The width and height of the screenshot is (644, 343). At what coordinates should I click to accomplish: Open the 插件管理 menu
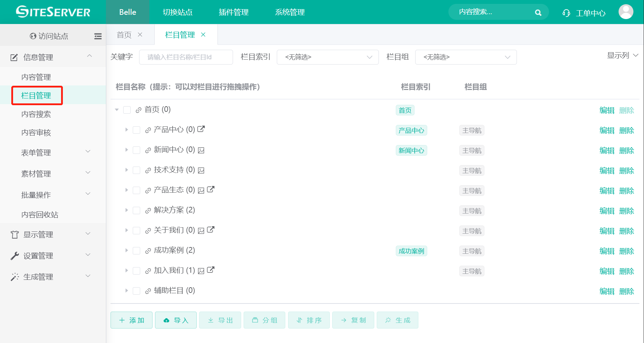[233, 12]
